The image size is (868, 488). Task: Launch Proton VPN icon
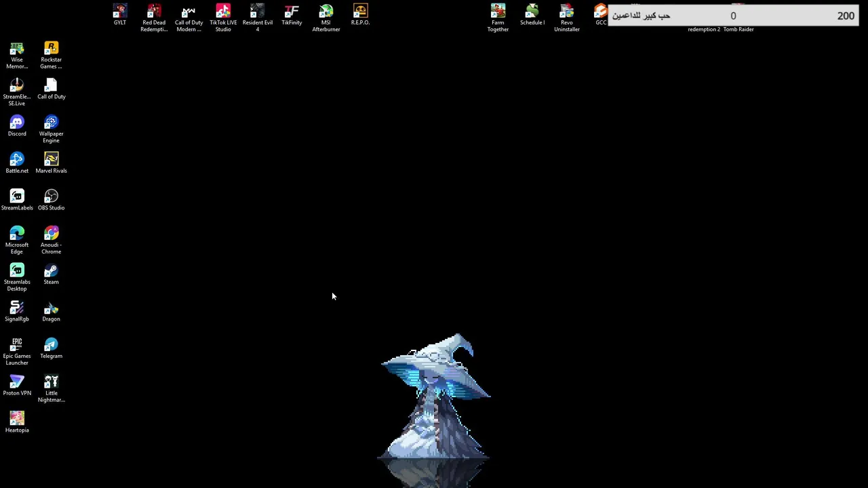pos(17,386)
